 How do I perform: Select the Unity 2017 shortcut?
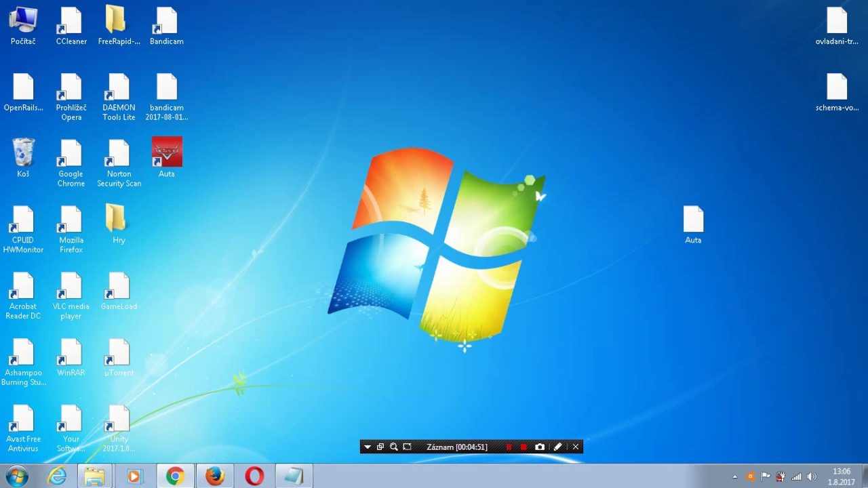(119, 429)
